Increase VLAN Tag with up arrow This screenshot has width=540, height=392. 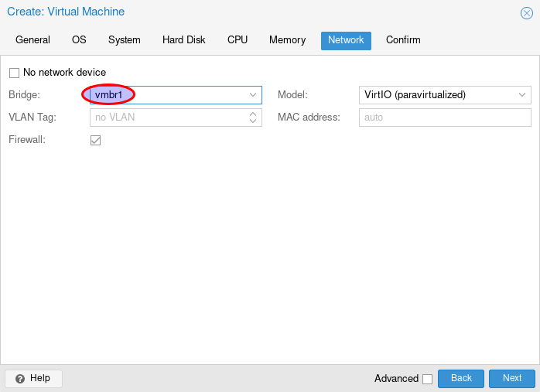point(253,114)
